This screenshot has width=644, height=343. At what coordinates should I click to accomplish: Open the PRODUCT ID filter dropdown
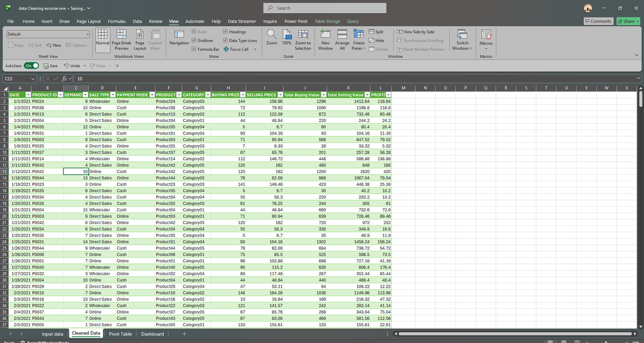click(x=60, y=95)
